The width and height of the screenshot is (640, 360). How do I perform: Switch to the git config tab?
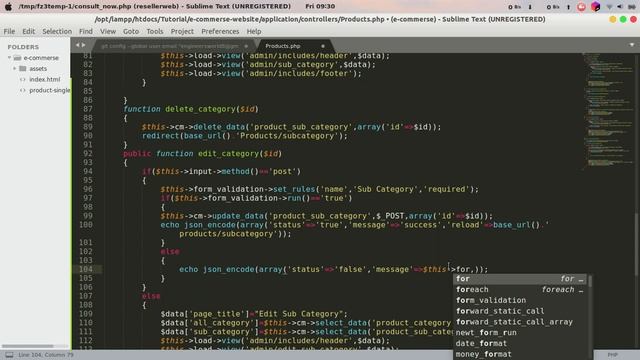tap(170, 46)
